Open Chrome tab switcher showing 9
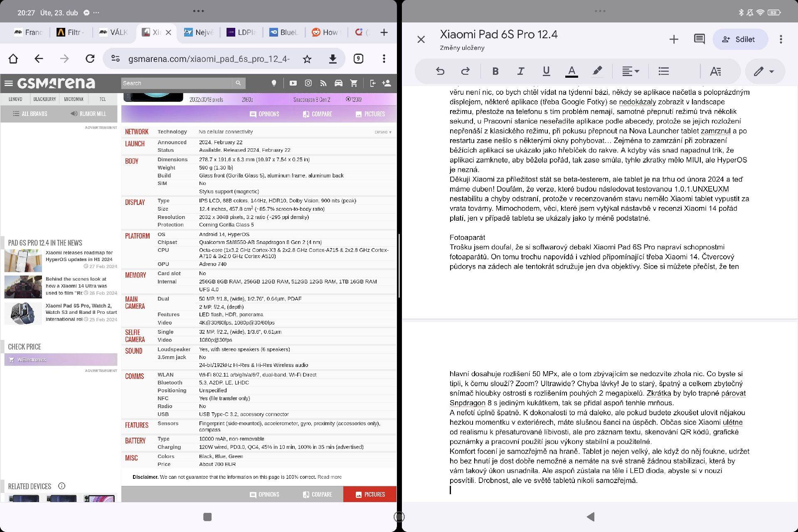This screenshot has width=798, height=532. 358,59
